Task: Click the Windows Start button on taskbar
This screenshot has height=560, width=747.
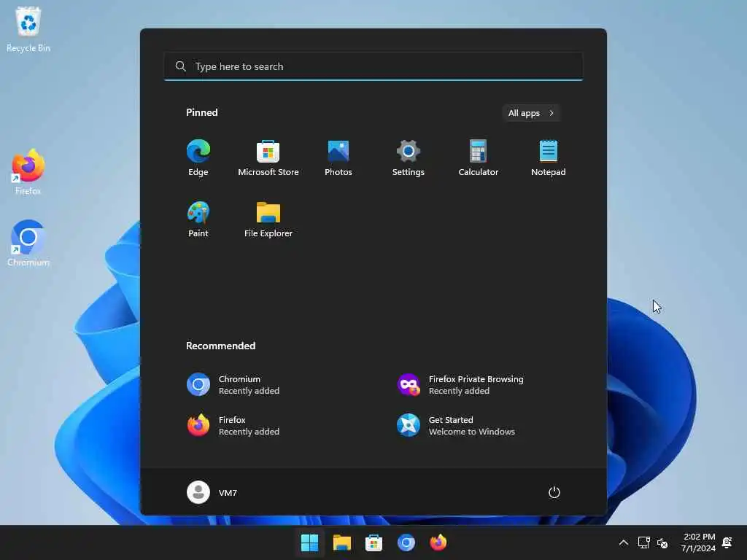Action: click(309, 542)
